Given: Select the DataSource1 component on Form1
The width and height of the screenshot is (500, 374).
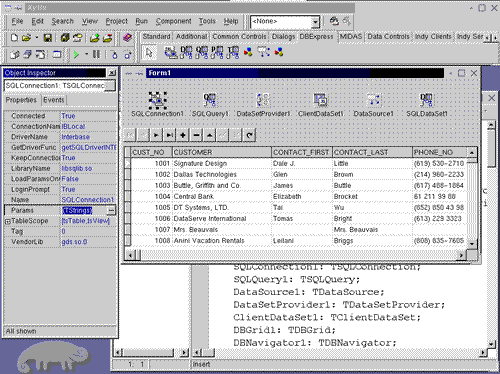Looking at the screenshot, I should coord(373,100).
